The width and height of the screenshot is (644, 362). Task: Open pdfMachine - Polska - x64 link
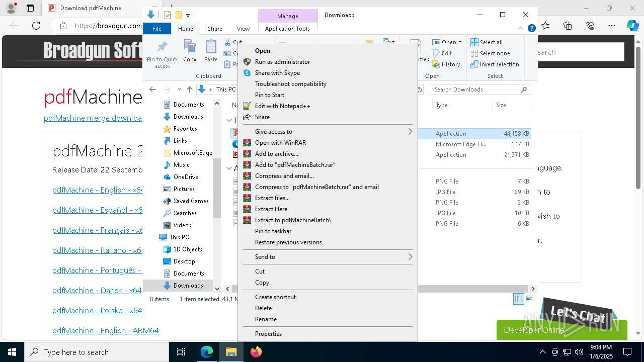[97, 311]
